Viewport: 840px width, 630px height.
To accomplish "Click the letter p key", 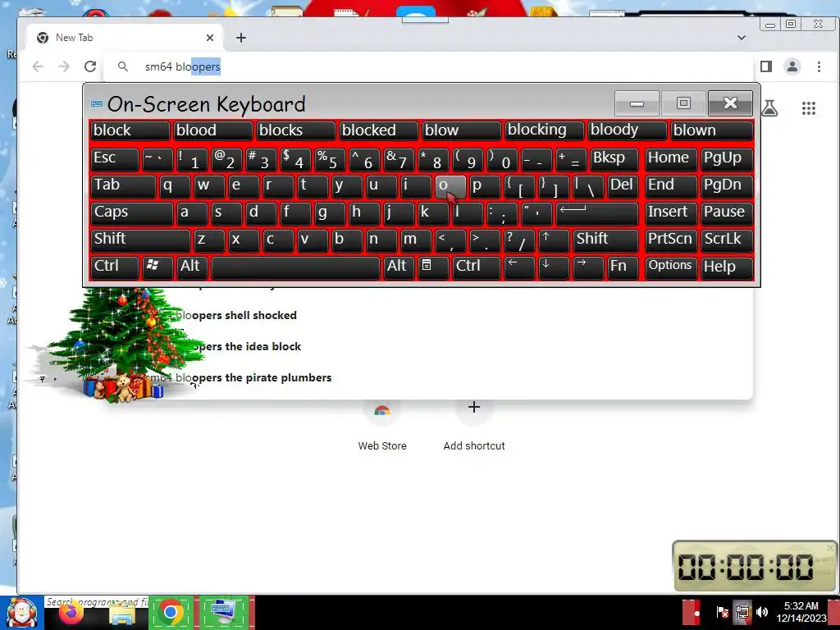I will [x=485, y=186].
